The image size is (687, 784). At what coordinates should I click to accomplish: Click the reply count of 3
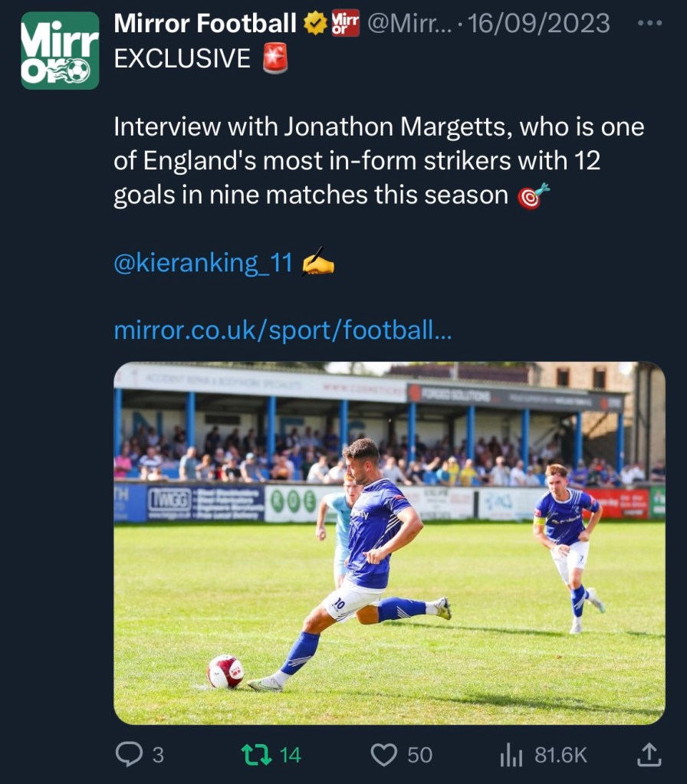point(158,756)
